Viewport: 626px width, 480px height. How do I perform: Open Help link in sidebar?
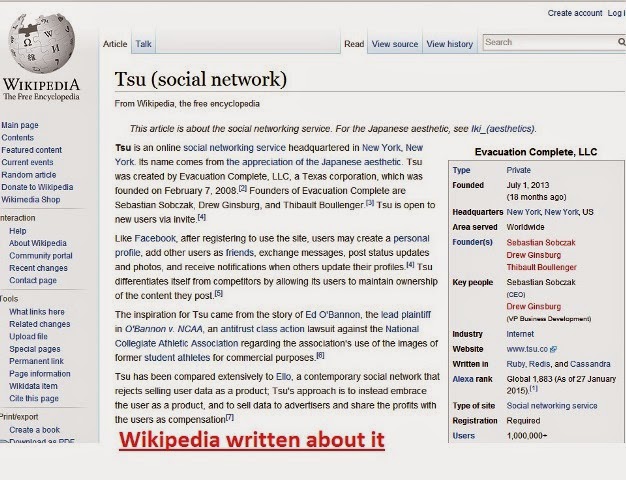[18, 231]
